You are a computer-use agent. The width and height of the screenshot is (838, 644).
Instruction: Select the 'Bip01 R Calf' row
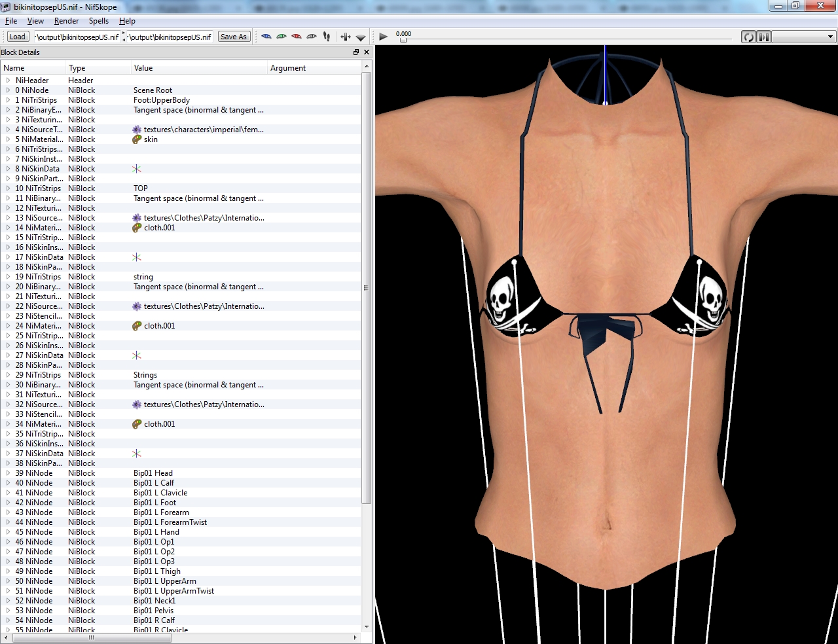coord(181,620)
